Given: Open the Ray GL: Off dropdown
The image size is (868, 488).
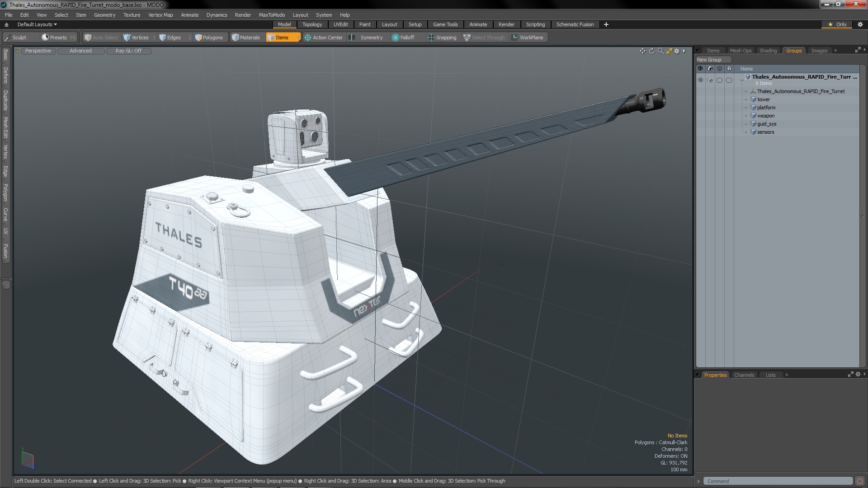Looking at the screenshot, I should [x=128, y=51].
